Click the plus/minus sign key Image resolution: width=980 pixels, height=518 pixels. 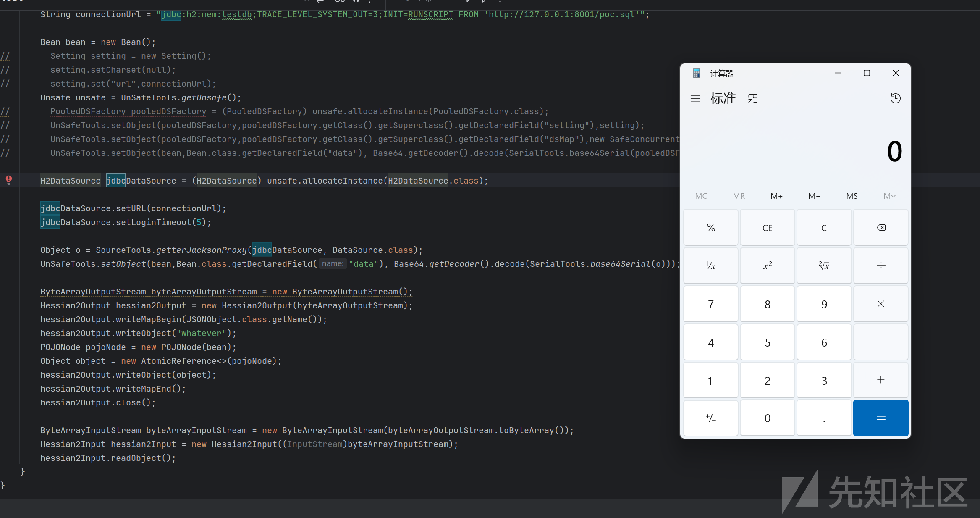pyautogui.click(x=711, y=418)
